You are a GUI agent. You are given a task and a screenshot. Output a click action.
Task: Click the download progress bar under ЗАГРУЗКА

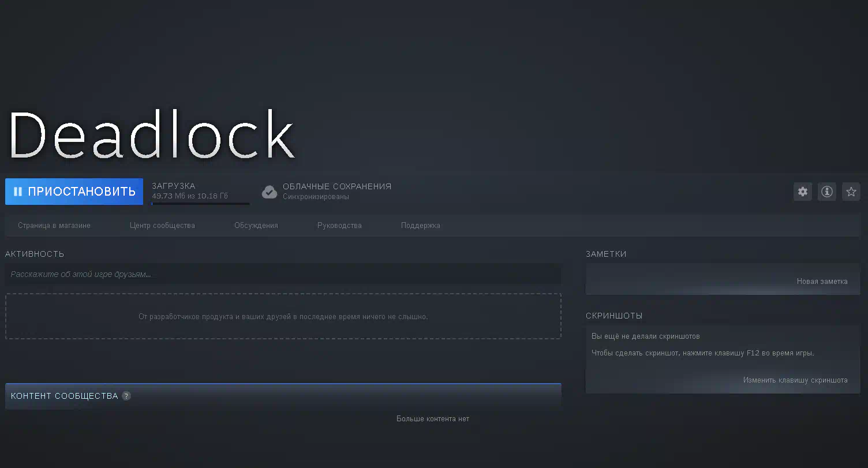(x=200, y=203)
